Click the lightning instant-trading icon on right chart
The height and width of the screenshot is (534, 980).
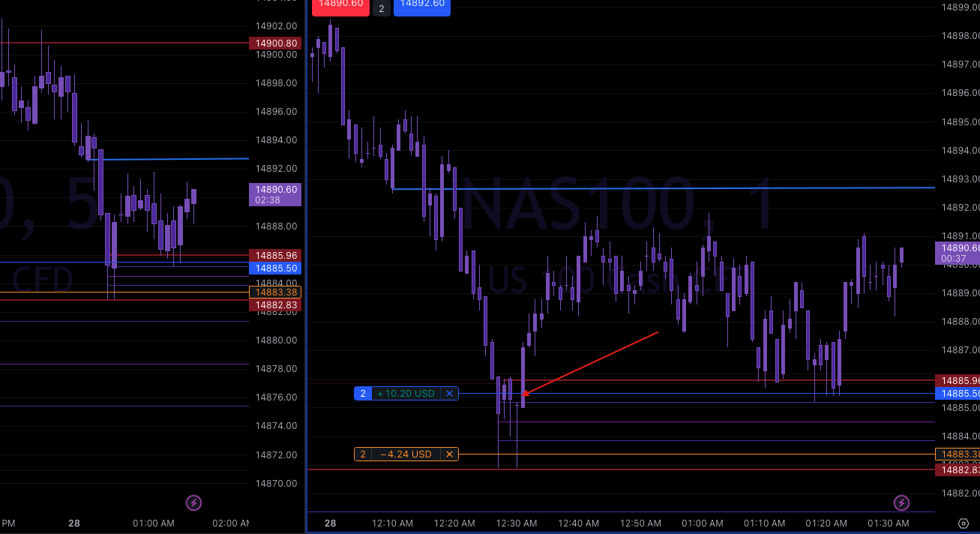(x=901, y=503)
